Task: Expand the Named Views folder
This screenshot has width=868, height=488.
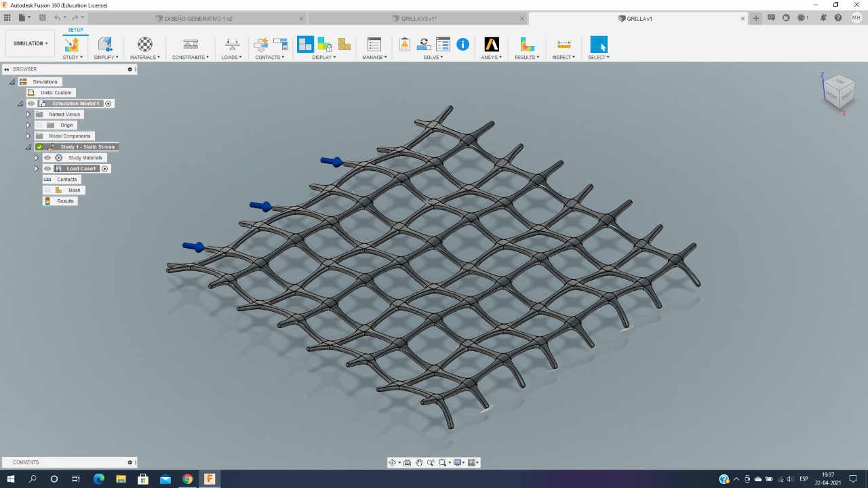Action: point(28,115)
